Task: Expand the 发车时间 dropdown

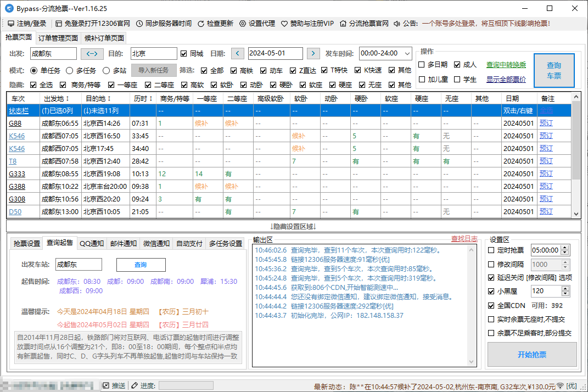Action: (x=407, y=54)
